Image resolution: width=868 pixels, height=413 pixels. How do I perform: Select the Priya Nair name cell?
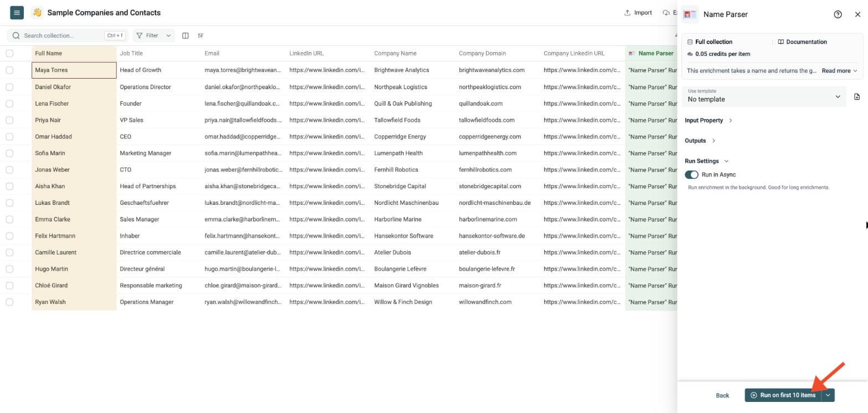(74, 120)
